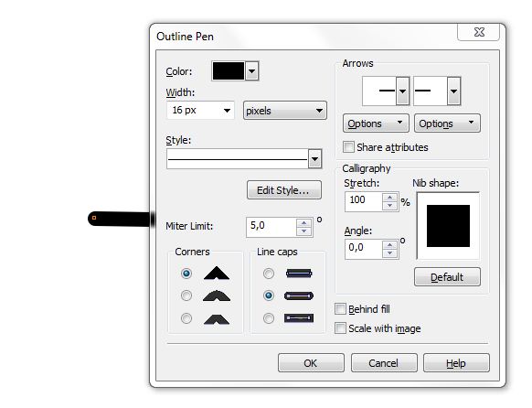Viewport: 532px width, 408px height.
Task: Click the beveled corner shape icon
Action: [x=217, y=319]
